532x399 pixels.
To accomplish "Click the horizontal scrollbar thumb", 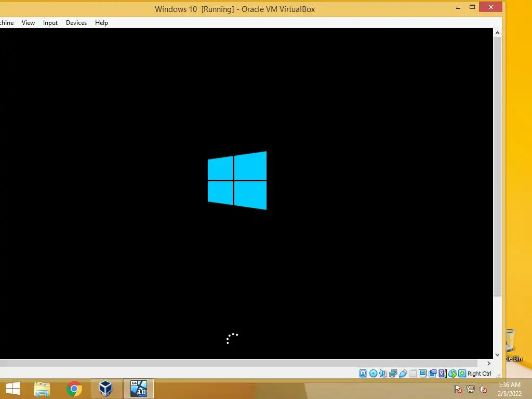I will click(x=238, y=363).
